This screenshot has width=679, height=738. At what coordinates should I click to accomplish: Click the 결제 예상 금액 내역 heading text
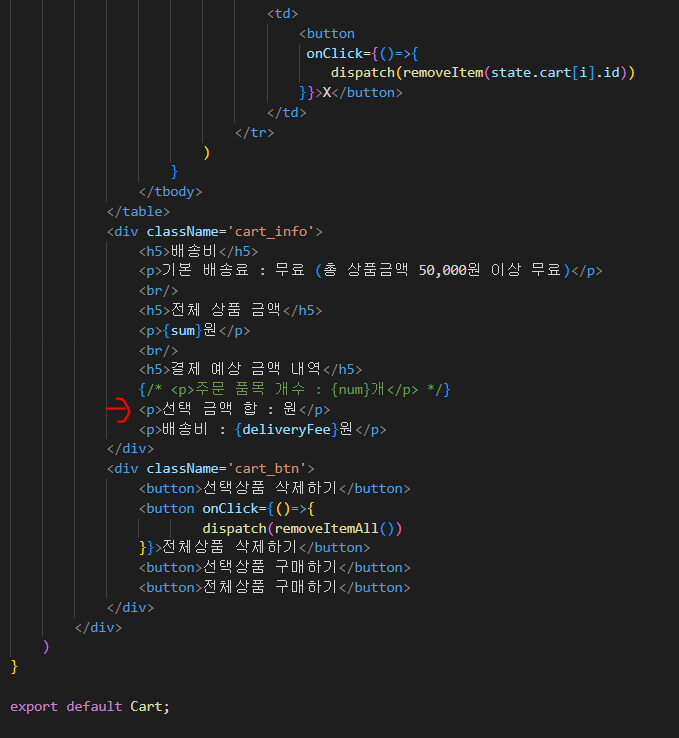tap(246, 369)
